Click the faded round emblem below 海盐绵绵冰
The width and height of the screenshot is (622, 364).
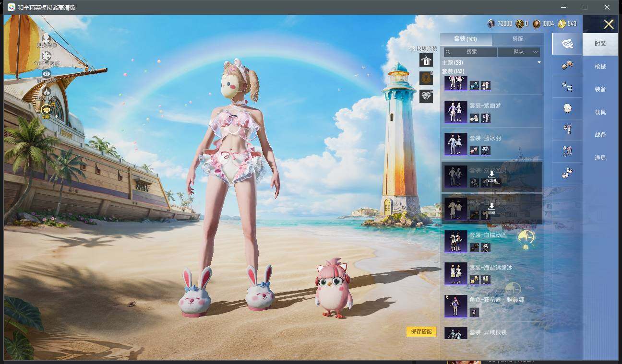513,289
